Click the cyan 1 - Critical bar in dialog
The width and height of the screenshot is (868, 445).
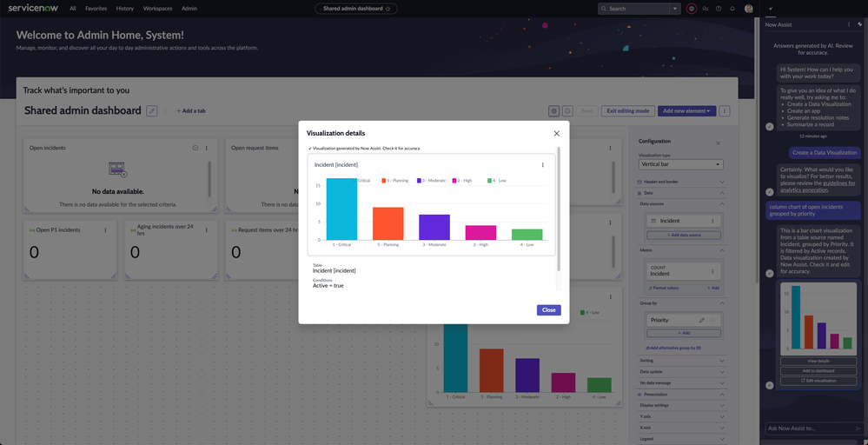341,209
